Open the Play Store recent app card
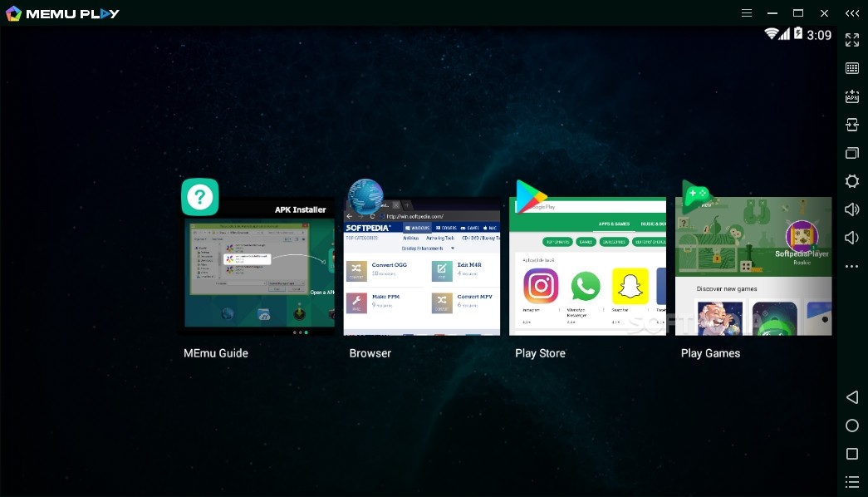Screen dimensions: 868x497 click(x=587, y=266)
